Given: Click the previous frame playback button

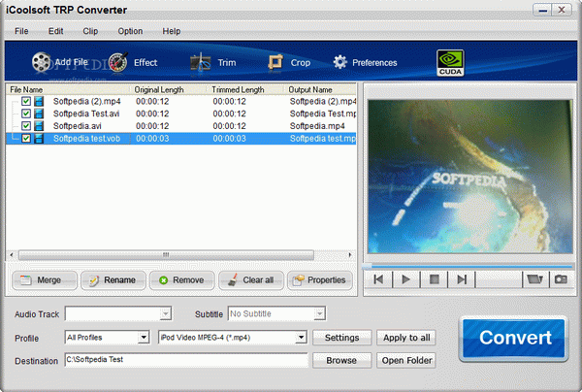Looking at the screenshot, I should [378, 279].
